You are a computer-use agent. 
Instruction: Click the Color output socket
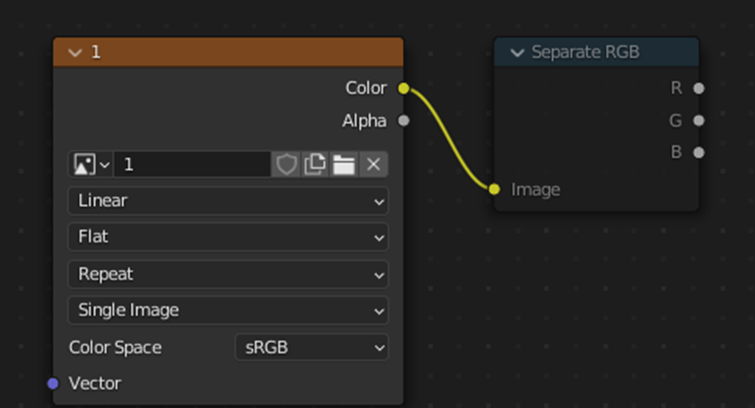(x=404, y=88)
